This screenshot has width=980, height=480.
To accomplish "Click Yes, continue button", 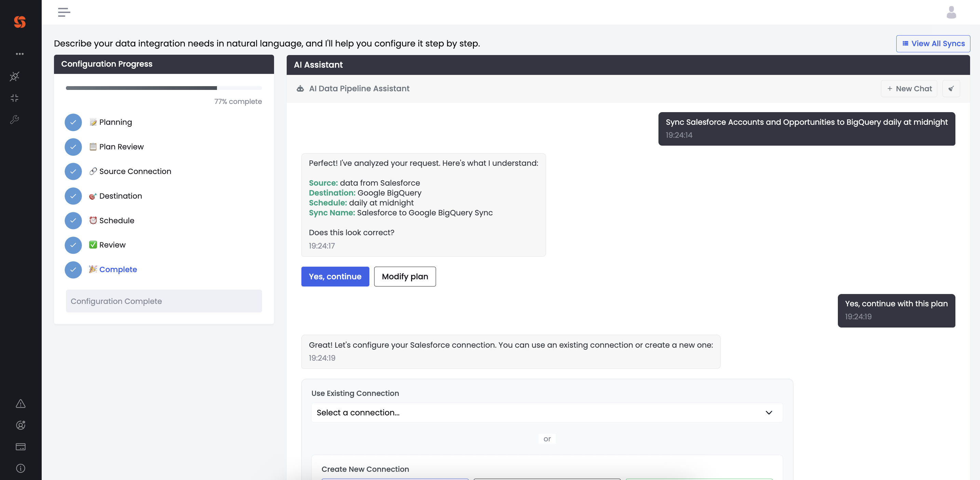I will (335, 277).
